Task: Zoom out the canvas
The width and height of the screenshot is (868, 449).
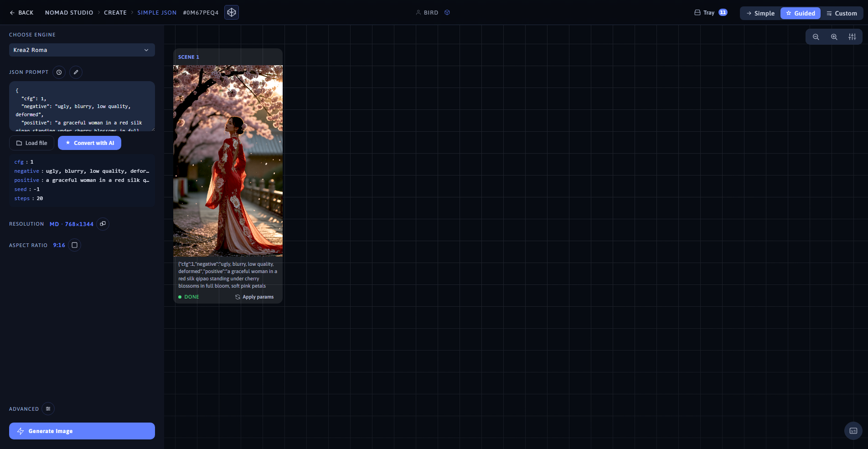Action: click(816, 37)
